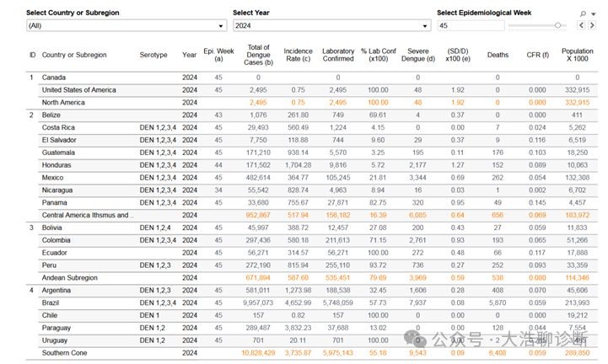Open the week filter options caret menu
This screenshot has height=364, width=608.
[x=592, y=13]
